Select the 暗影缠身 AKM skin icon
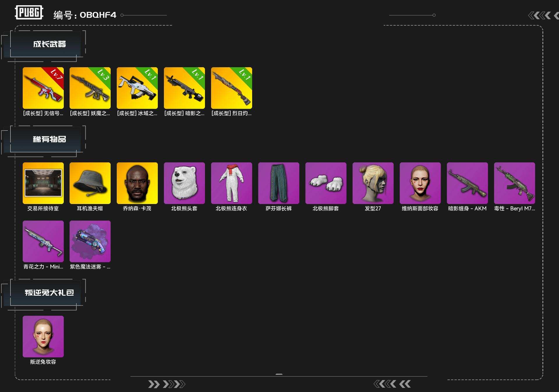 click(467, 183)
